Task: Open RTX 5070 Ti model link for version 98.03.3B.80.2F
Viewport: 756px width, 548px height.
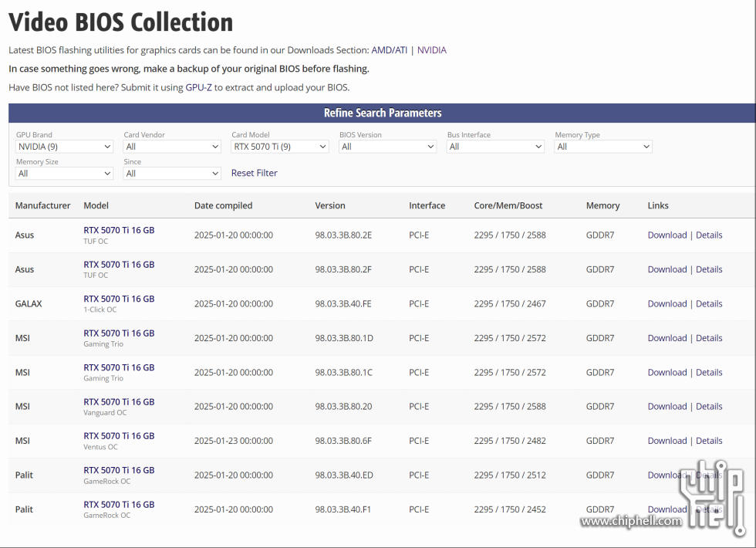Action: coord(119,264)
